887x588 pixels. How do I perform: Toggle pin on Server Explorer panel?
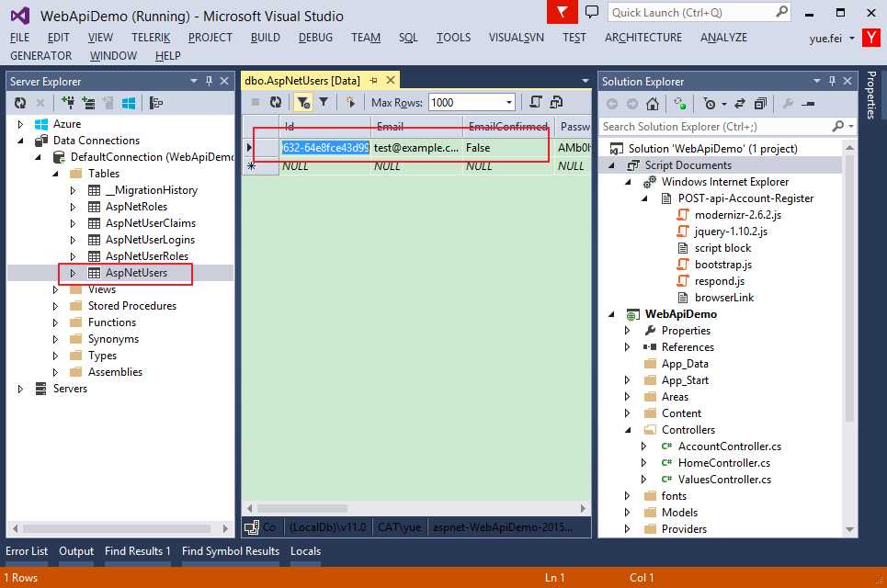coord(209,81)
